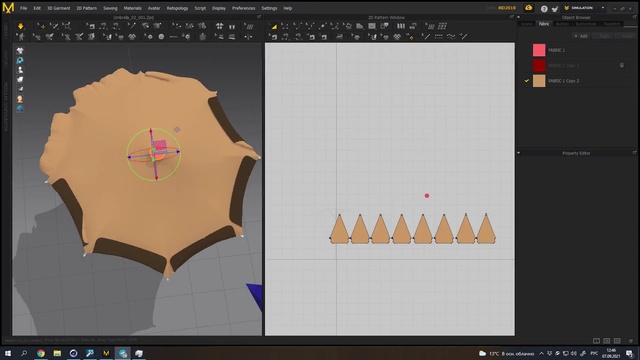Pop out the 2D Pattern Window
This screenshot has width=640, height=360.
coord(511,17)
